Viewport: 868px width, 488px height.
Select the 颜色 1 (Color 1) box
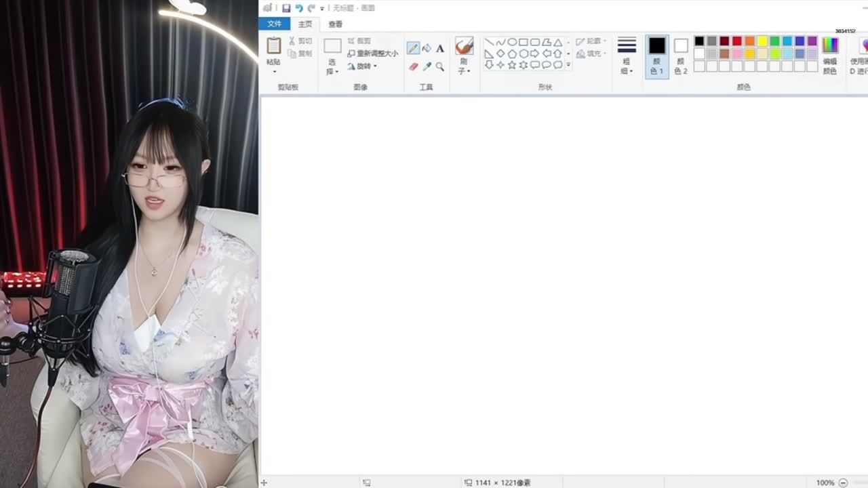(x=656, y=56)
